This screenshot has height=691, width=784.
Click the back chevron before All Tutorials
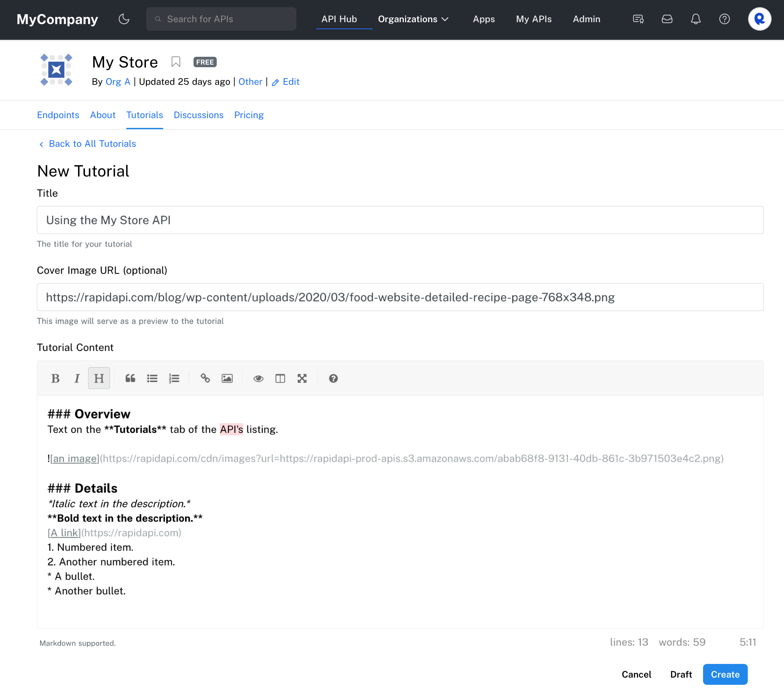41,144
